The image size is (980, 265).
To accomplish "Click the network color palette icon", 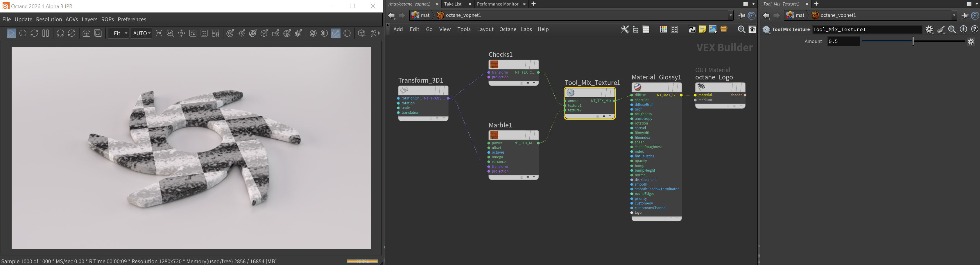I will pyautogui.click(x=663, y=29).
